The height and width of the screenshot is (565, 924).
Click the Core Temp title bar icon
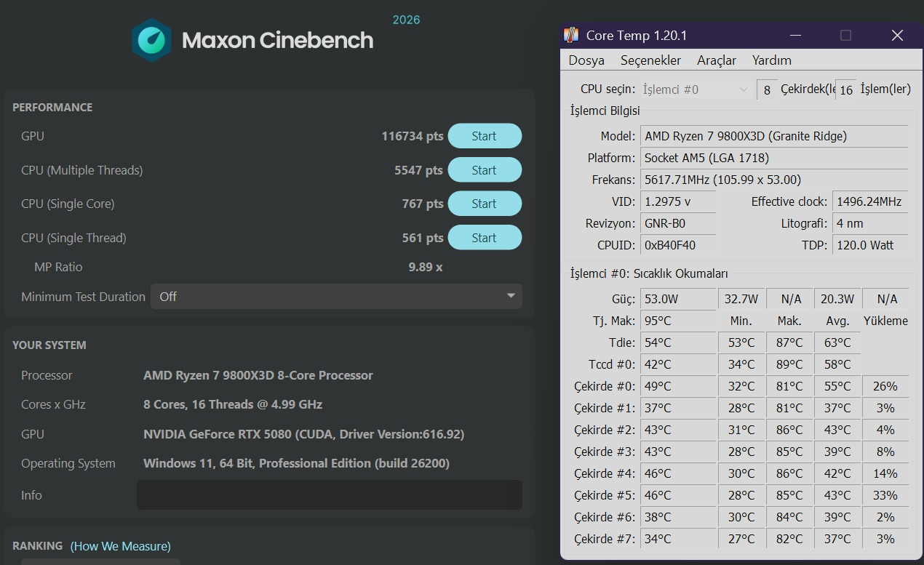[572, 35]
